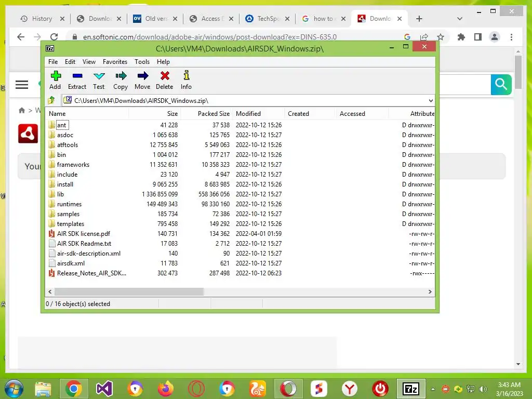This screenshot has height=399, width=532.
Task: Open the File menu
Action: pos(53,62)
